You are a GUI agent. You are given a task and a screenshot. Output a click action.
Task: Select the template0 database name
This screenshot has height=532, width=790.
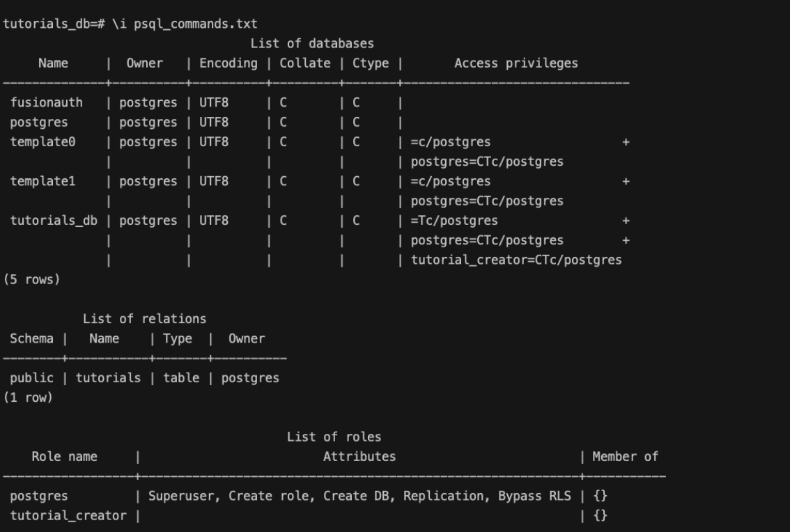[x=42, y=142]
